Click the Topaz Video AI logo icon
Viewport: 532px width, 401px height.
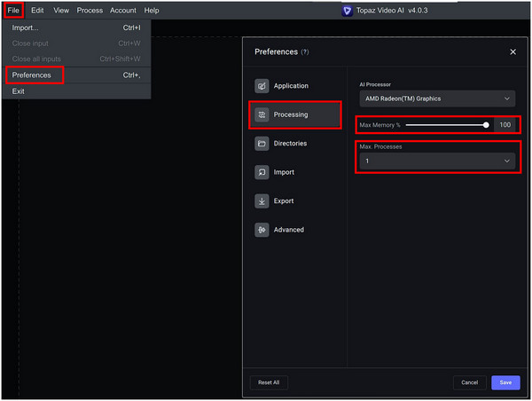click(x=347, y=11)
